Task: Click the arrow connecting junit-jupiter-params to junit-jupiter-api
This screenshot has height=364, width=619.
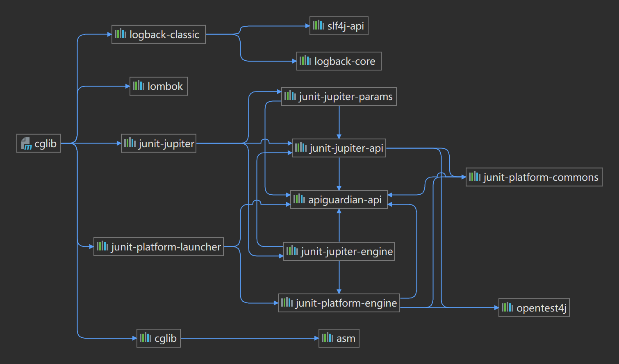Action: tap(339, 121)
